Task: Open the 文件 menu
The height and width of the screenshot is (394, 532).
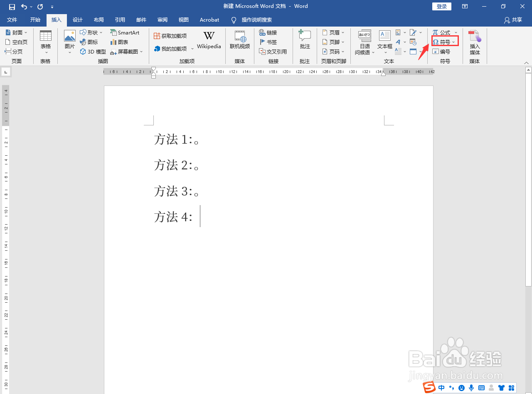Action: [12, 20]
